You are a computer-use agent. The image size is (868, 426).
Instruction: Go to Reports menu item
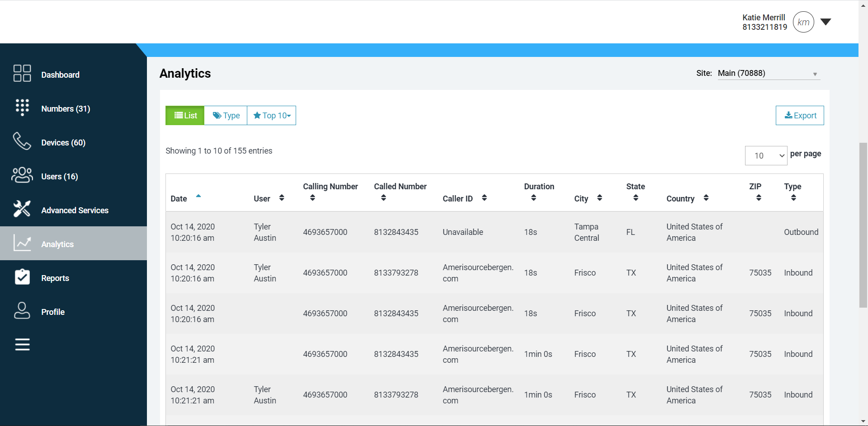tap(55, 278)
